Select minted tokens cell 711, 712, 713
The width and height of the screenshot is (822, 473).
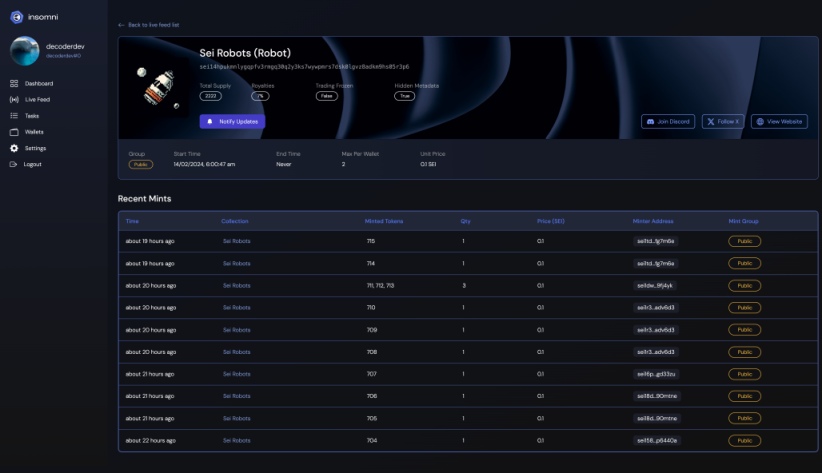click(381, 286)
